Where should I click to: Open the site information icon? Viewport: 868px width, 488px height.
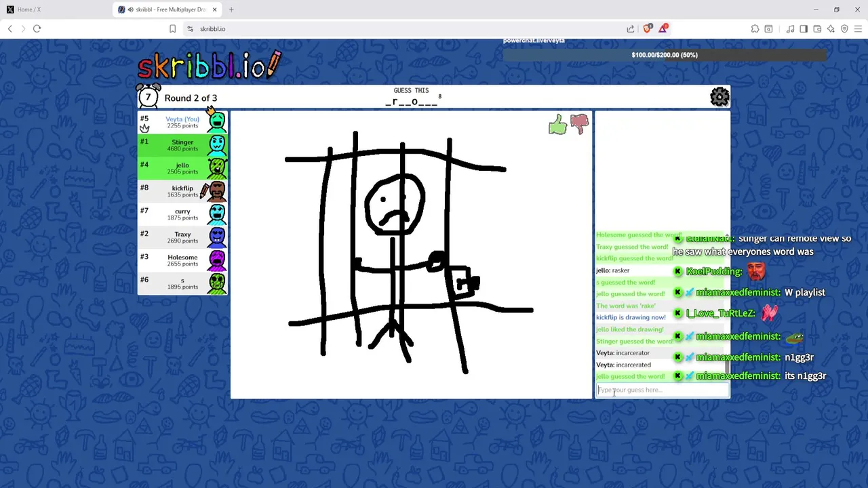pos(191,28)
